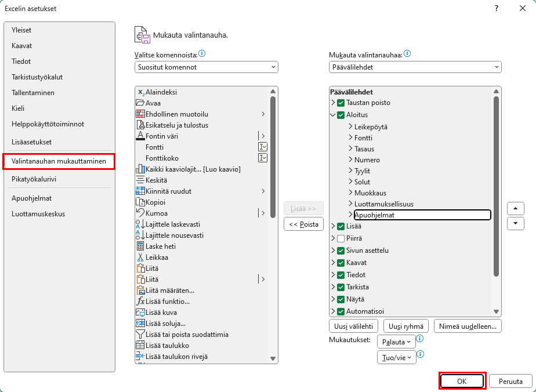Click the move up arrow button
The image size is (536, 392).
point(516,208)
